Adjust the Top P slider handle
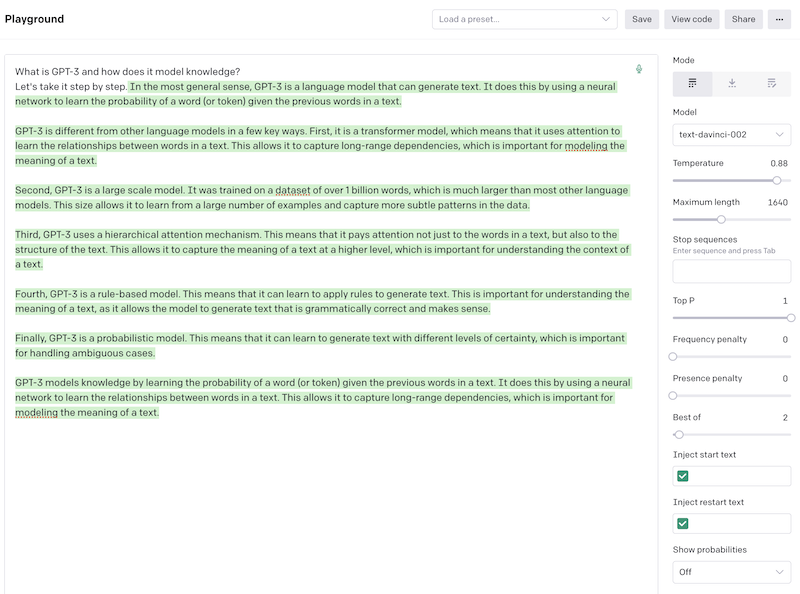The width and height of the screenshot is (800, 594). pos(791,318)
